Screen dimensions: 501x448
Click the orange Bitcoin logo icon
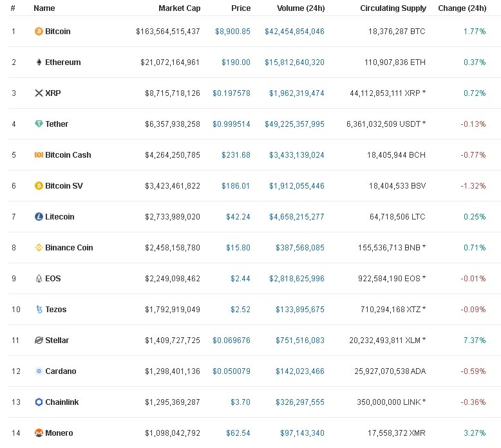pos(39,32)
